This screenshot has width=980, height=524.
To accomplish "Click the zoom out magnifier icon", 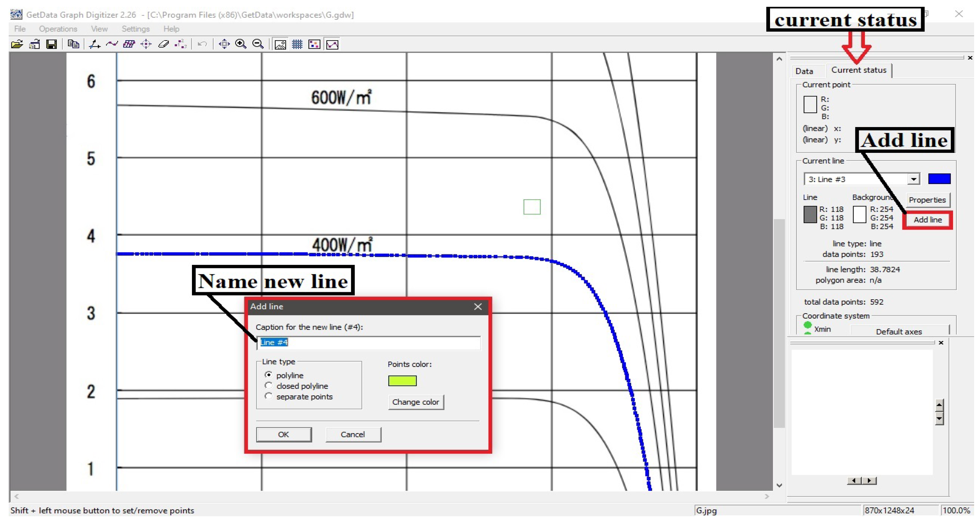I will pyautogui.click(x=258, y=45).
